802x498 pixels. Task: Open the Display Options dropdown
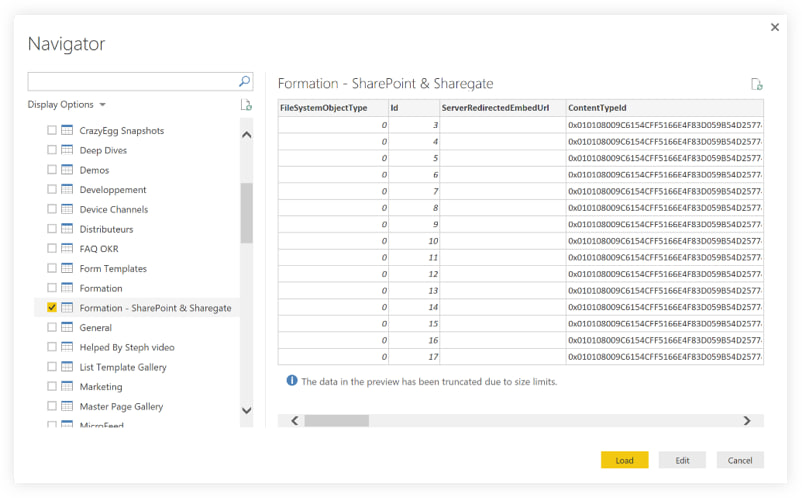tap(67, 105)
